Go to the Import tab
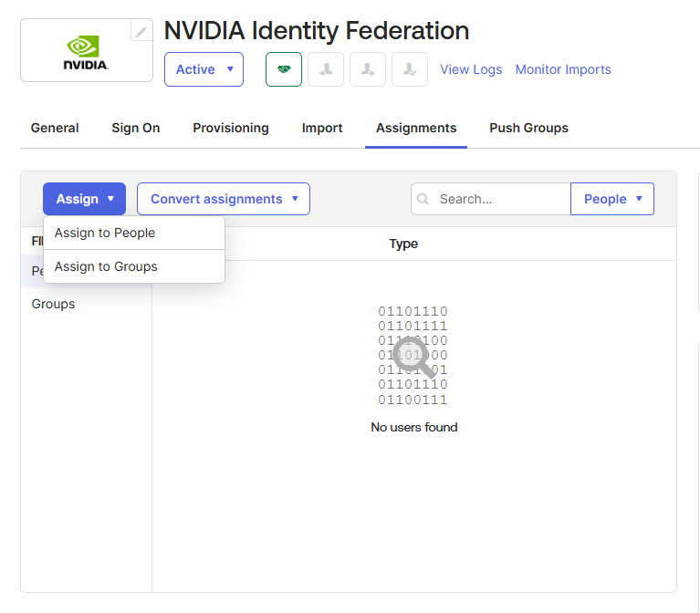Screen dimensions: 700x613 point(322,128)
